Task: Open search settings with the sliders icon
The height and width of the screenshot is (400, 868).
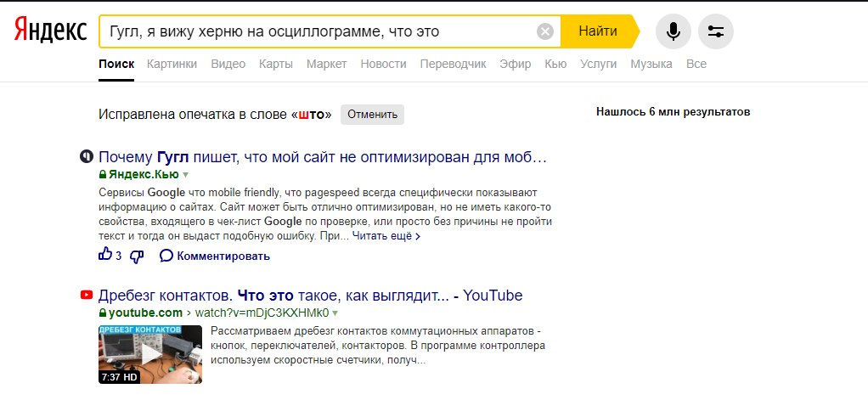Action: click(x=716, y=31)
